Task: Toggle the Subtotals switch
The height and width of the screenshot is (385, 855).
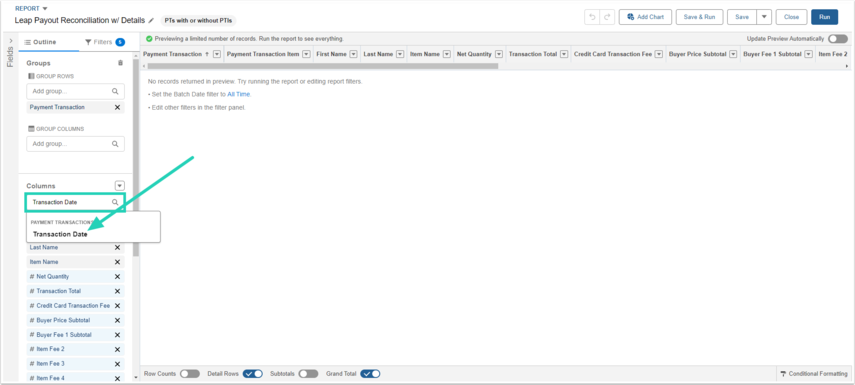Action: pyautogui.click(x=308, y=374)
